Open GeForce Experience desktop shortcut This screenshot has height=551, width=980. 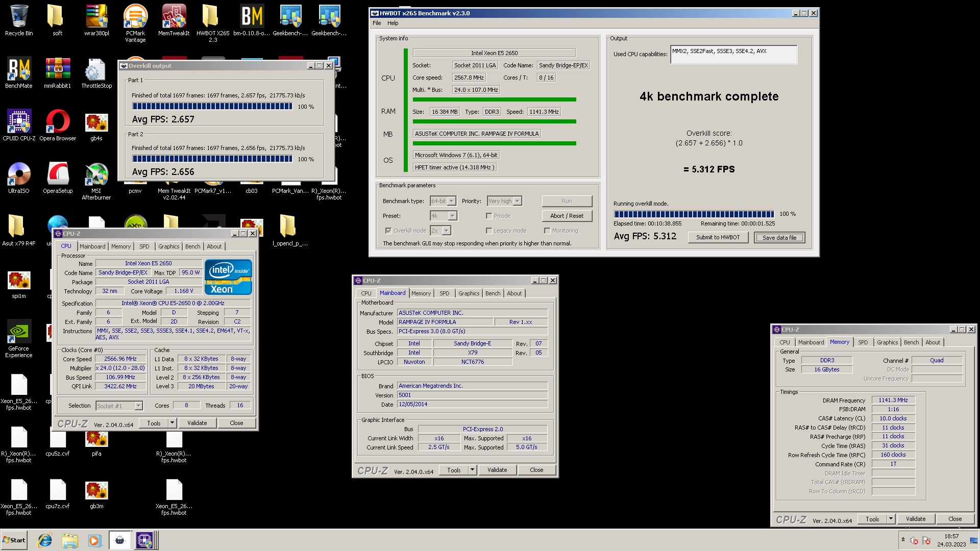[x=19, y=339]
